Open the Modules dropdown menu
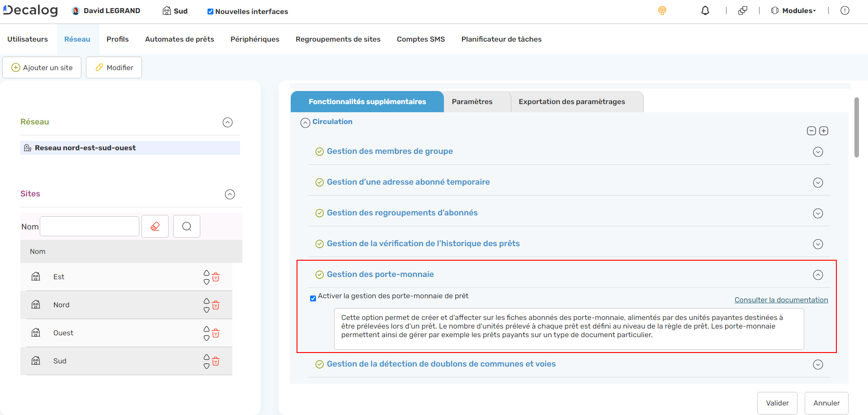Image resolution: width=868 pixels, height=415 pixels. (794, 10)
